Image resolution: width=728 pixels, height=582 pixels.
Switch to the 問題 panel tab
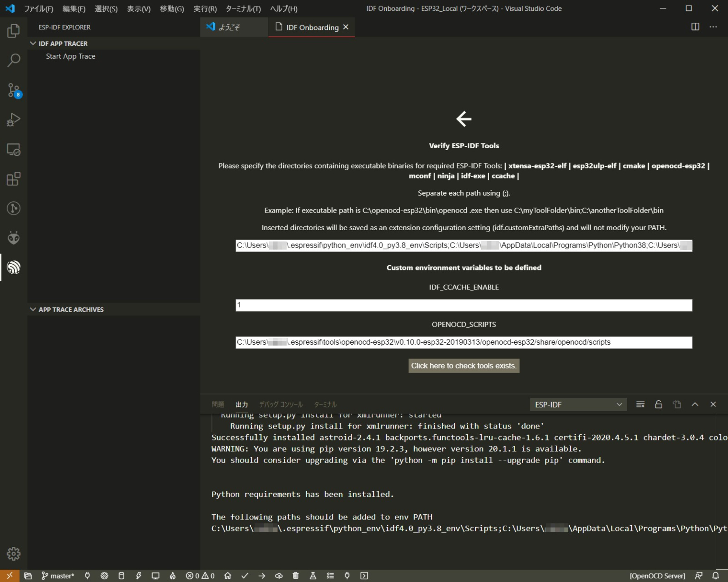(218, 404)
